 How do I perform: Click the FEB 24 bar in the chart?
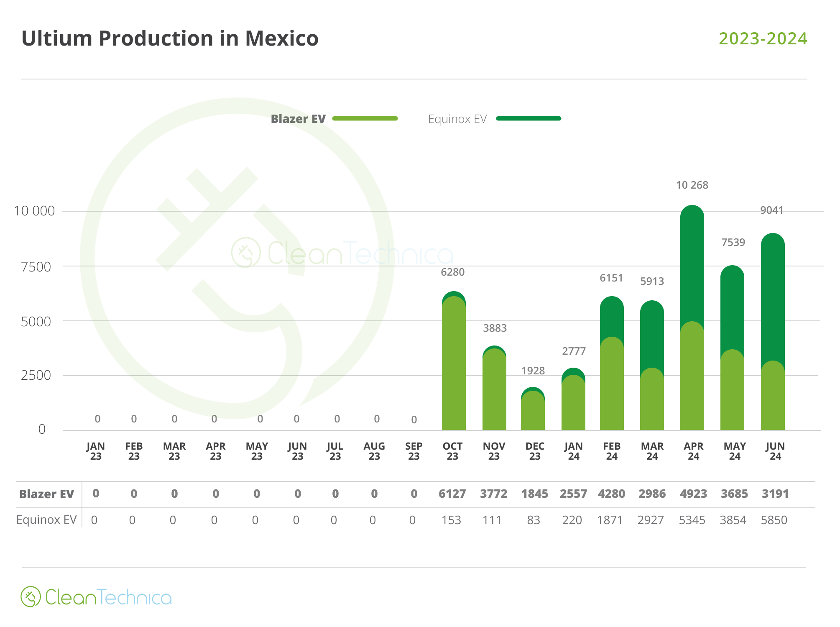612,363
